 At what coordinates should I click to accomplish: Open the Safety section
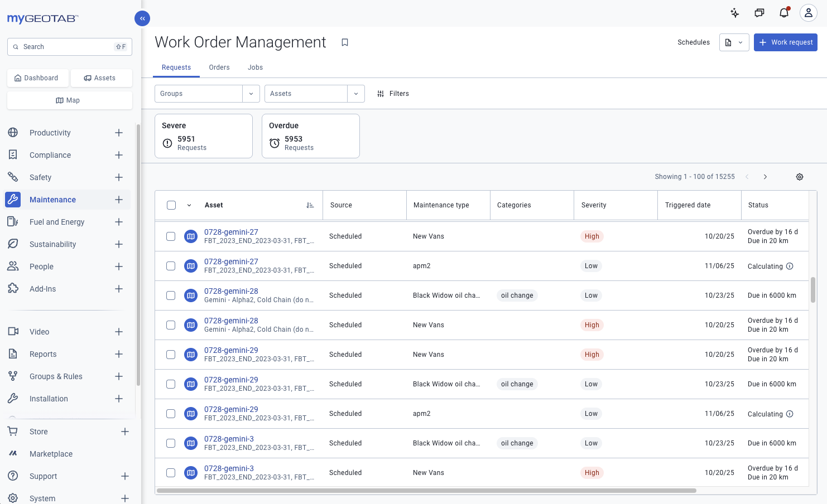click(40, 177)
